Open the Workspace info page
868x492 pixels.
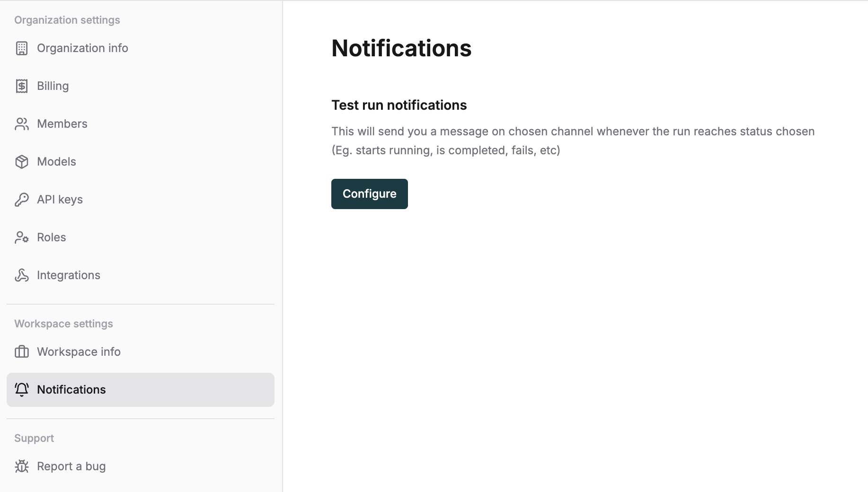click(x=78, y=351)
